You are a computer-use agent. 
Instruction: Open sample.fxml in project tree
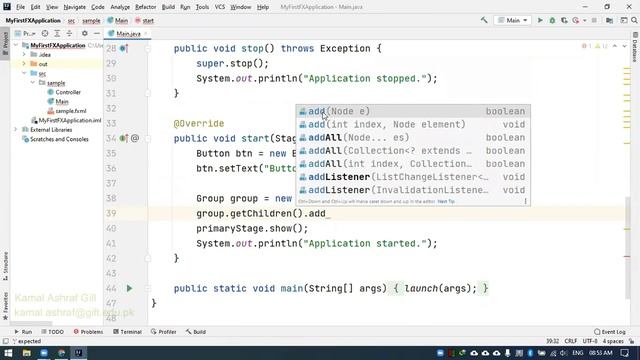[x=67, y=111]
